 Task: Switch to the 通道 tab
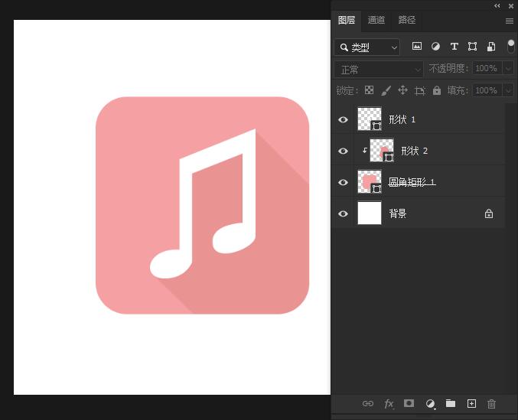point(376,20)
